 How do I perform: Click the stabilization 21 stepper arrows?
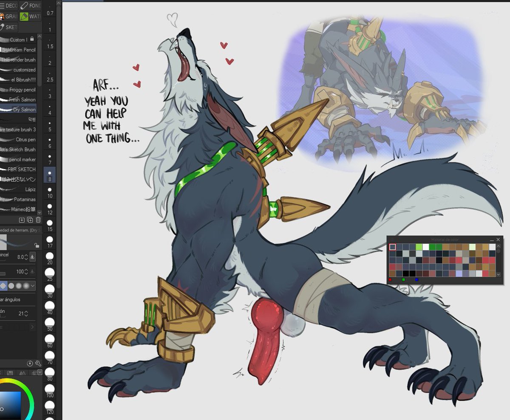point(26,314)
